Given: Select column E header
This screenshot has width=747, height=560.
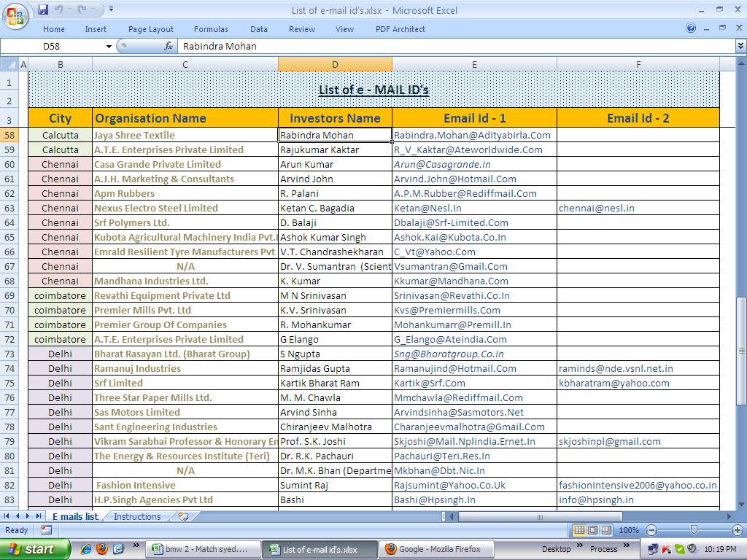Looking at the screenshot, I should pos(474,64).
